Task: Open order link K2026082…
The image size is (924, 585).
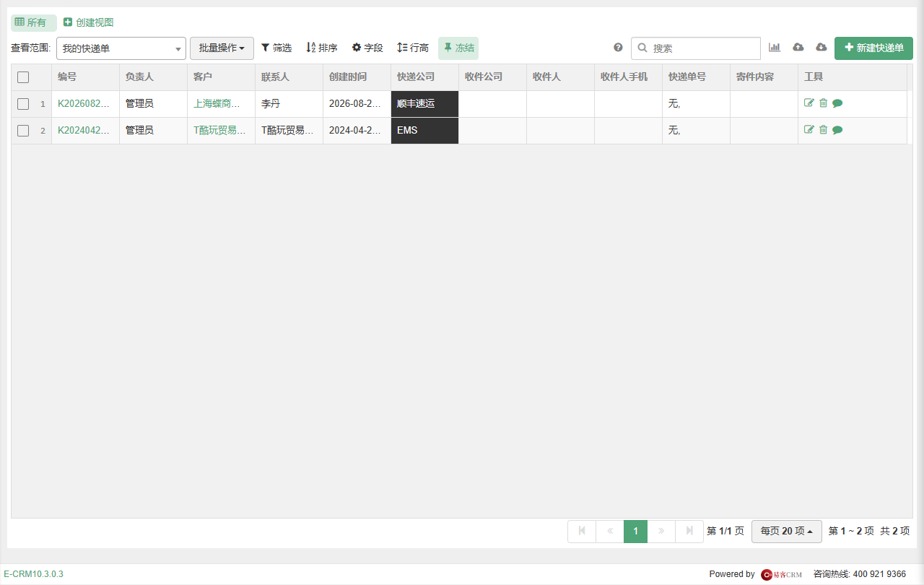Action: (x=84, y=103)
